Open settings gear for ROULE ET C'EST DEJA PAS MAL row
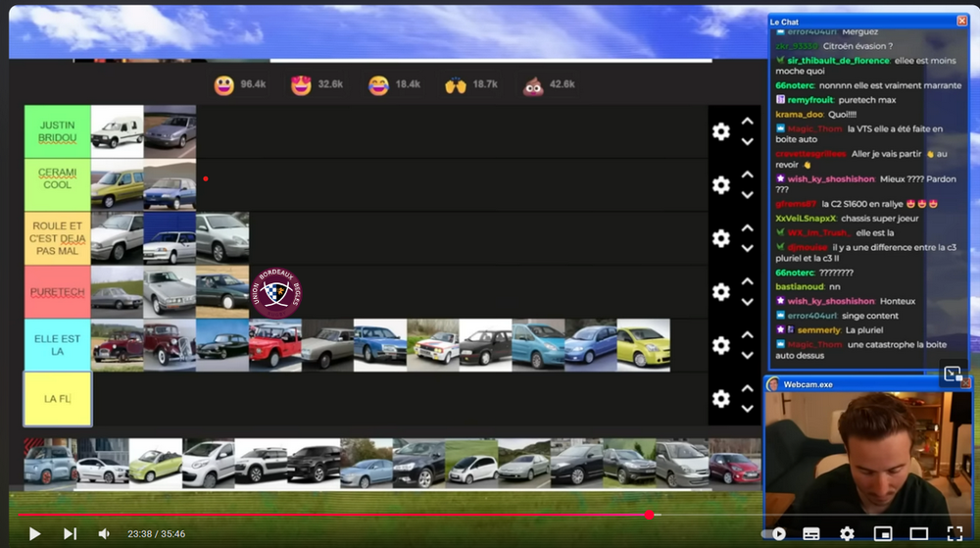This screenshot has height=548, width=980. click(x=721, y=238)
